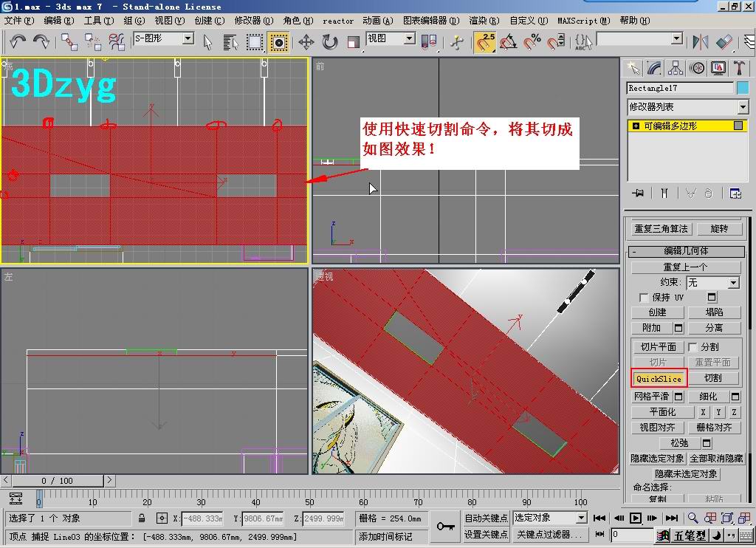Open the 修改器列表 modifier list dropdown
This screenshot has height=548, width=756.
point(743,108)
